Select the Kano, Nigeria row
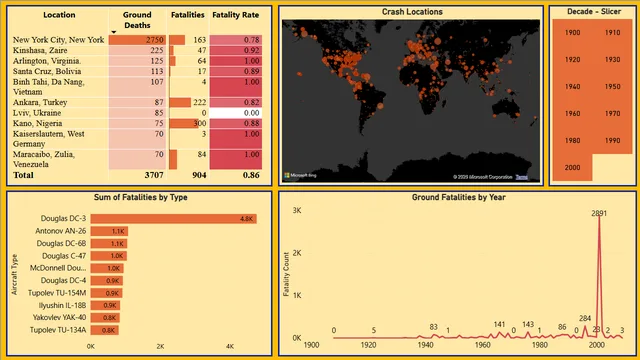The width and height of the screenshot is (640, 360). click(x=136, y=123)
